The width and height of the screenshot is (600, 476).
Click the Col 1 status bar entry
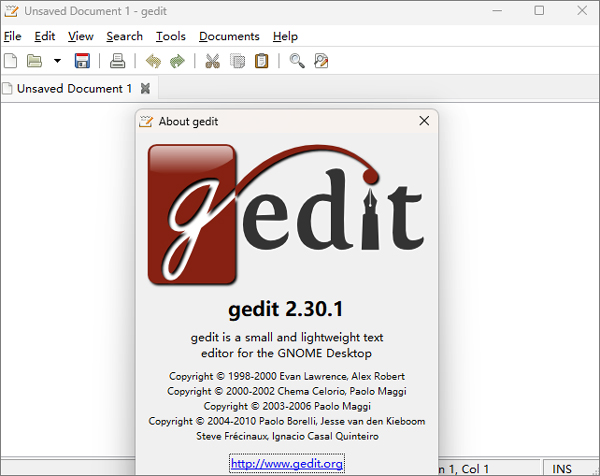pyautogui.click(x=475, y=469)
